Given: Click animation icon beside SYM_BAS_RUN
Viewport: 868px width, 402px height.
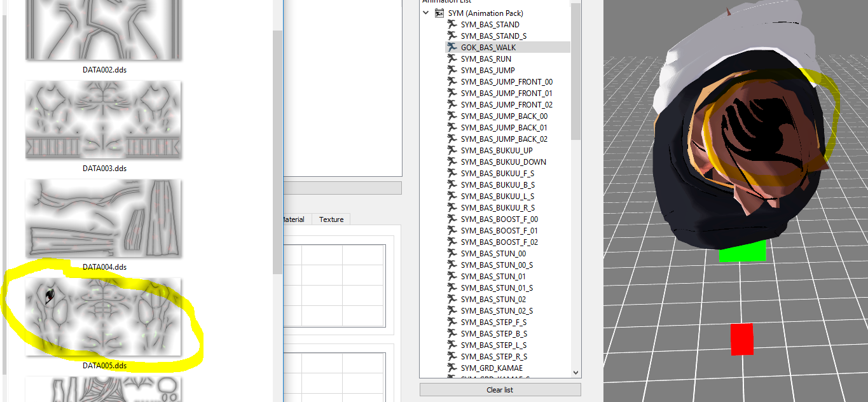Looking at the screenshot, I should pyautogui.click(x=453, y=59).
